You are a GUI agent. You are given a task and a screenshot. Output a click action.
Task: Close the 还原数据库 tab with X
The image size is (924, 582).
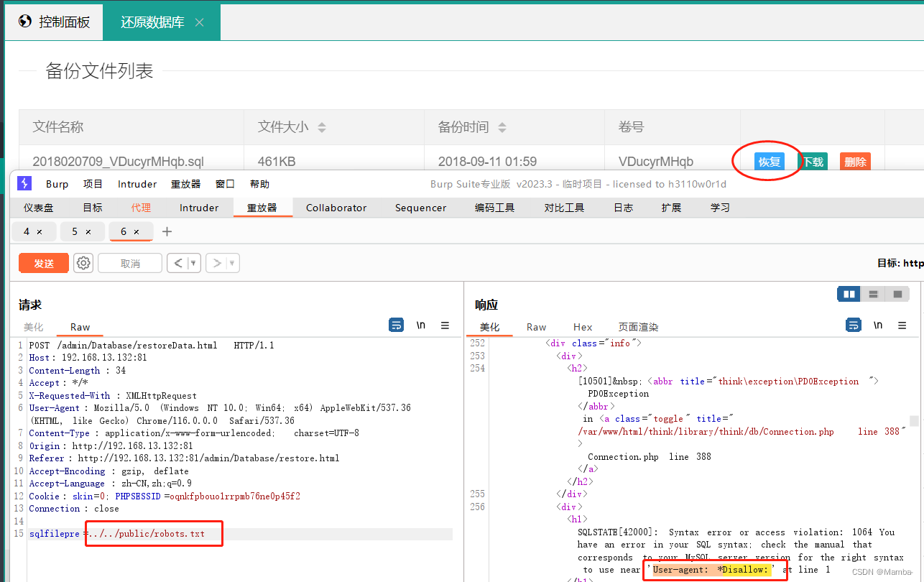click(x=200, y=22)
